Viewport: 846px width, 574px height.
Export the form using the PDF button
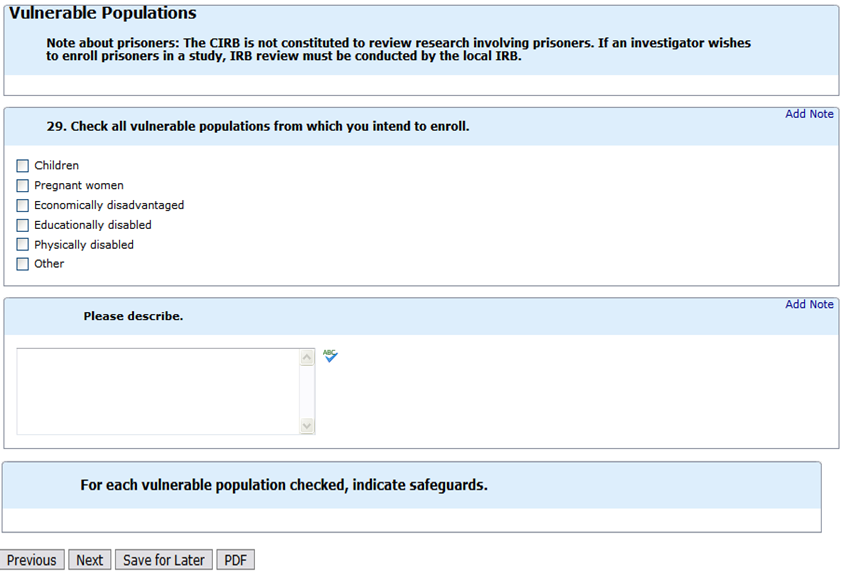click(235, 560)
